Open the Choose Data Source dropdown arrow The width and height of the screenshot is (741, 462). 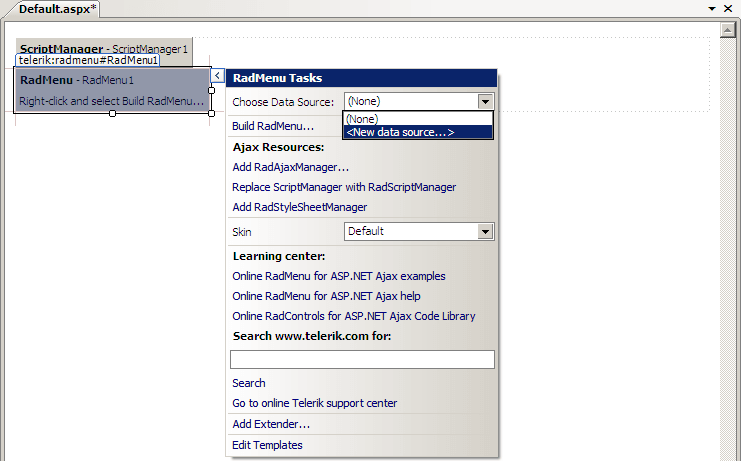(485, 102)
